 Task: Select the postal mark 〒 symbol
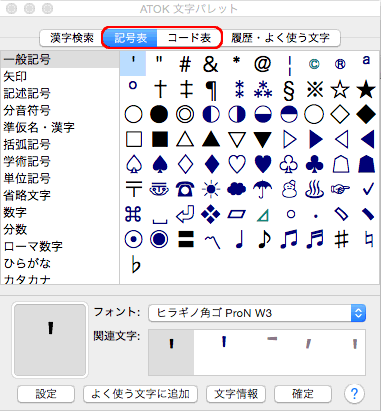click(x=134, y=189)
